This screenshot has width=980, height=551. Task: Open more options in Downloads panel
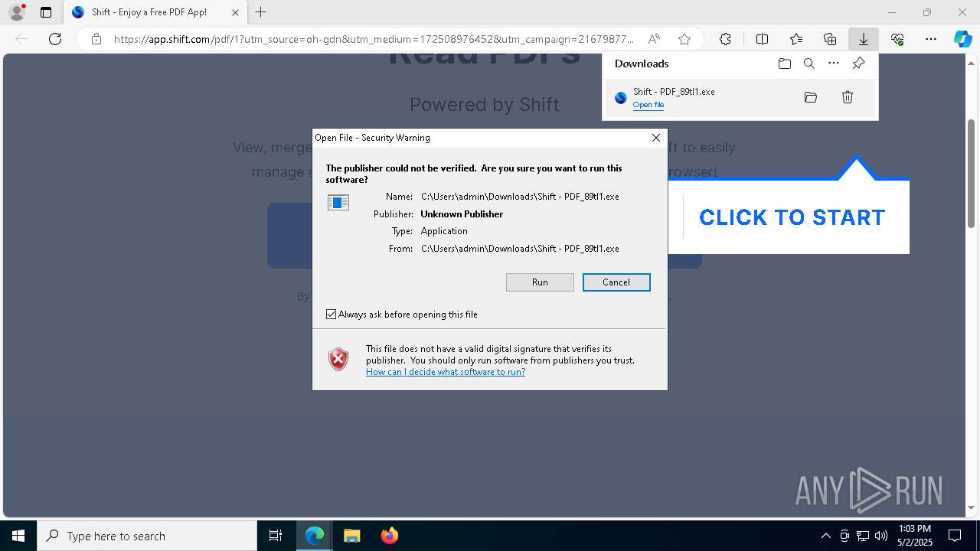(x=834, y=64)
